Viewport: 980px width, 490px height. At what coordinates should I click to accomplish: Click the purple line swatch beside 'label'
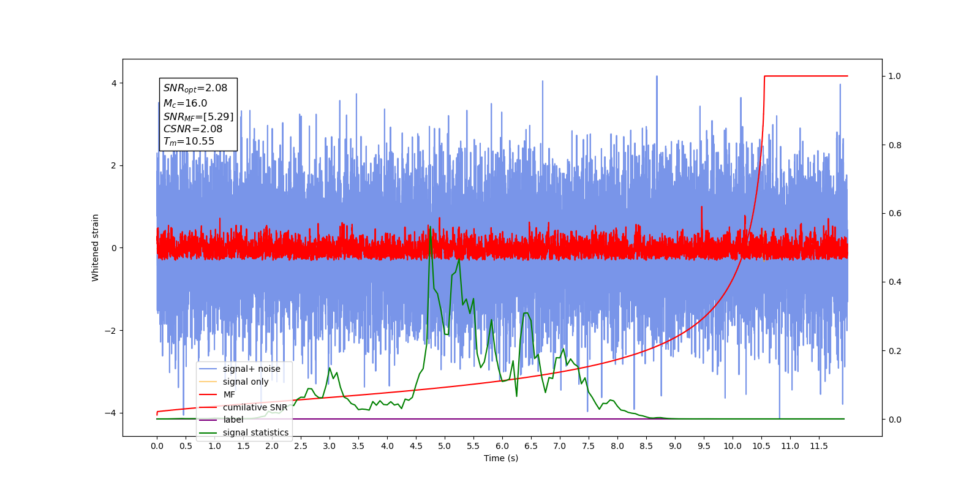point(208,420)
